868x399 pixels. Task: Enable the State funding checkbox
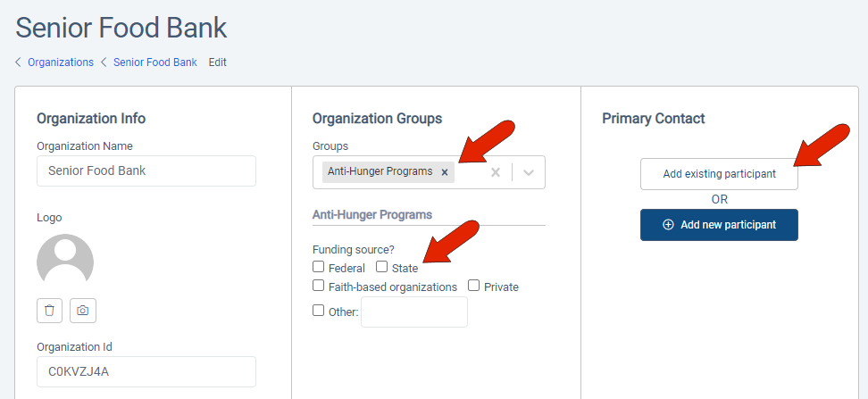tap(381, 267)
